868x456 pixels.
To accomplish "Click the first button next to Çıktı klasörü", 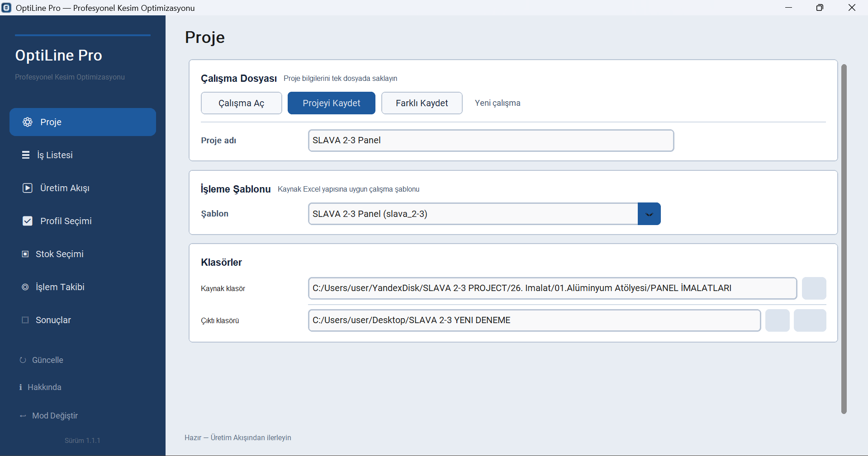I will pos(778,320).
